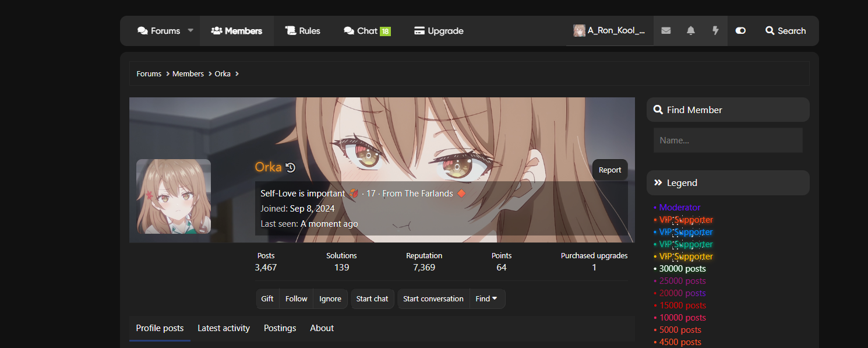
Task: Follow Orka with the Follow button
Action: point(296,299)
